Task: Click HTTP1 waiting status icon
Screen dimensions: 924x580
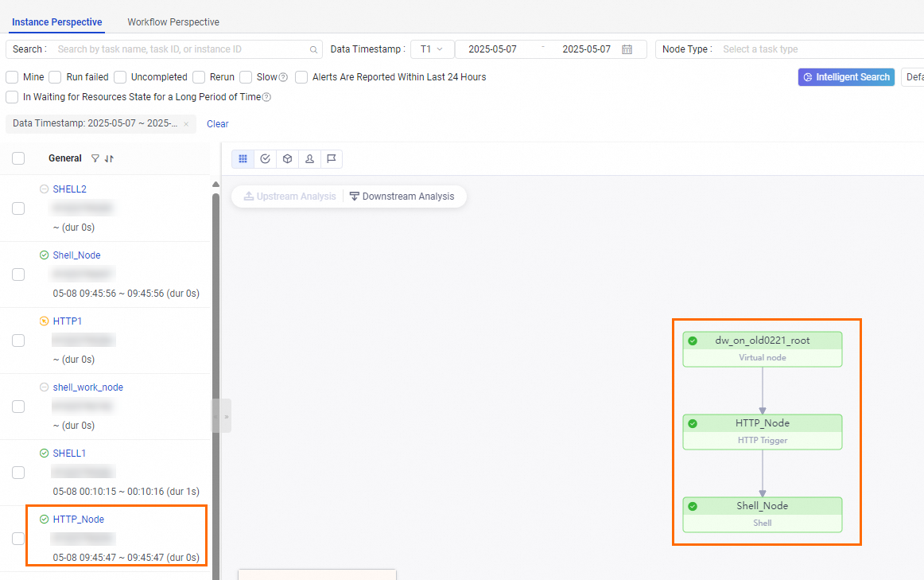Action: coord(45,321)
